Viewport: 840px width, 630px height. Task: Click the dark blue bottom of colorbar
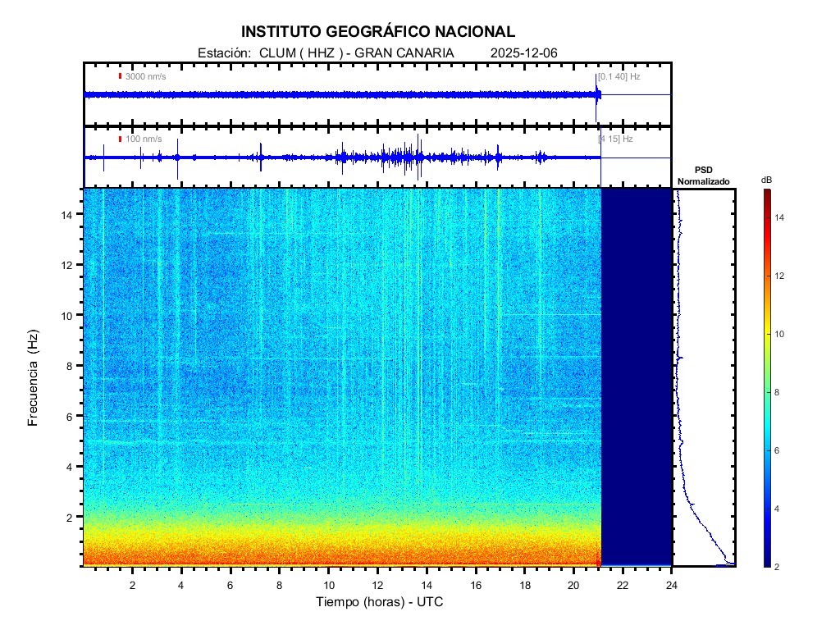coord(766,562)
